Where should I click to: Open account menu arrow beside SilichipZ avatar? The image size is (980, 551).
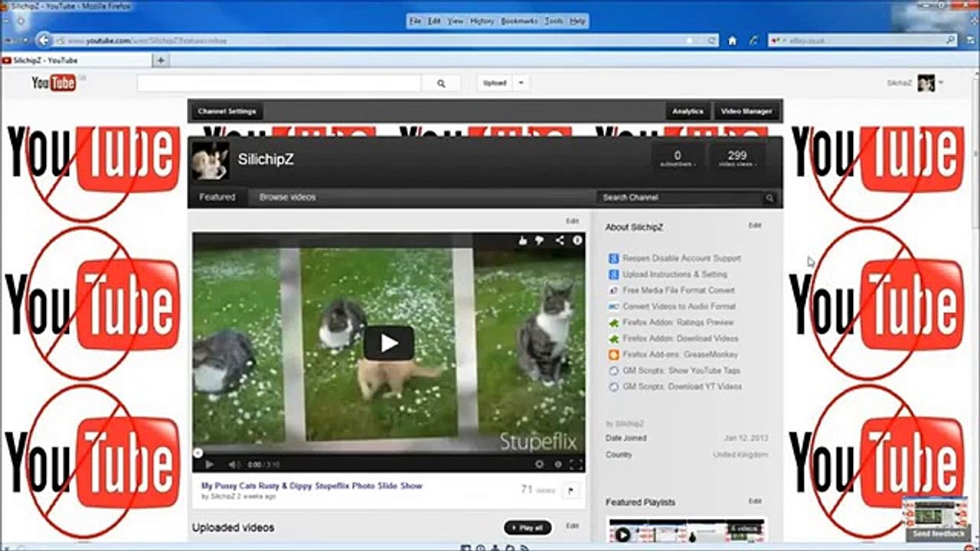pyautogui.click(x=941, y=83)
